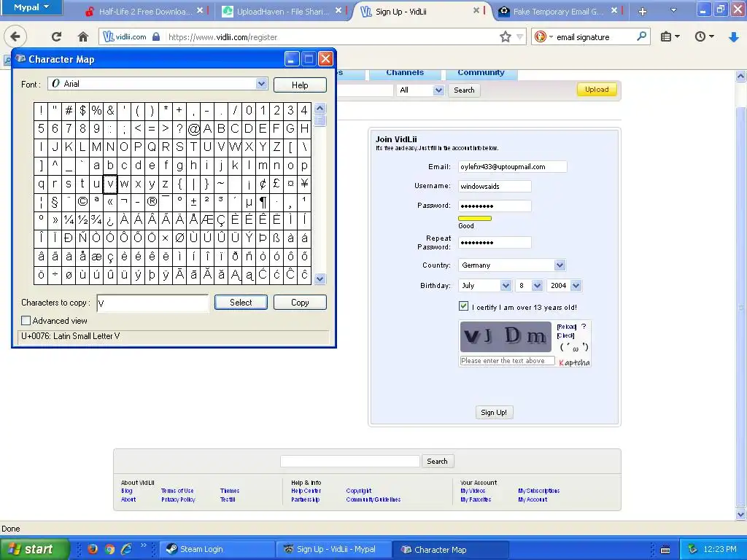Enable Advanced view checkbox
This screenshot has height=560, width=747.
coord(26,321)
